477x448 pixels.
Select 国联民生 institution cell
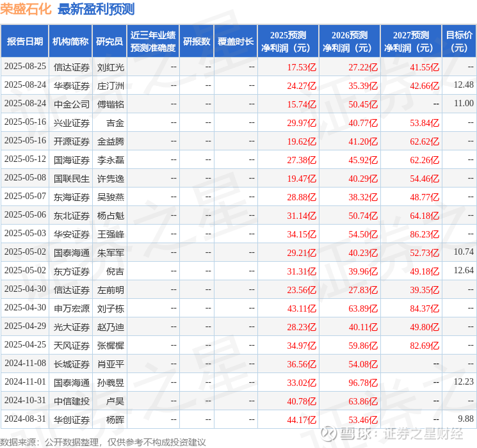tap(72, 179)
